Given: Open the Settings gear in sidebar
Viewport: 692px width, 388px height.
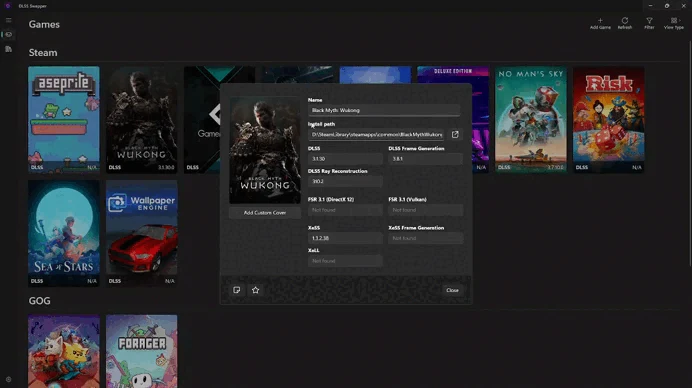Looking at the screenshot, I should [x=8, y=379].
